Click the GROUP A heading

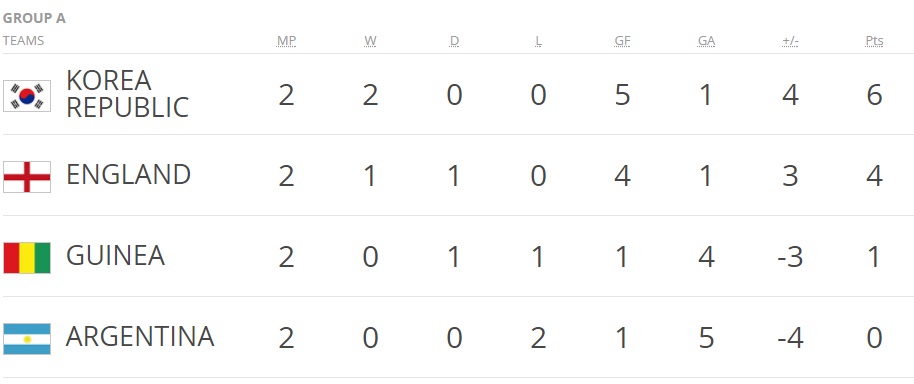[34, 18]
